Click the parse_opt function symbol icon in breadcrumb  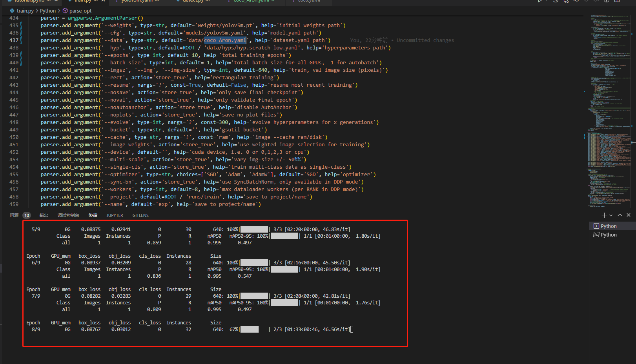click(x=65, y=11)
